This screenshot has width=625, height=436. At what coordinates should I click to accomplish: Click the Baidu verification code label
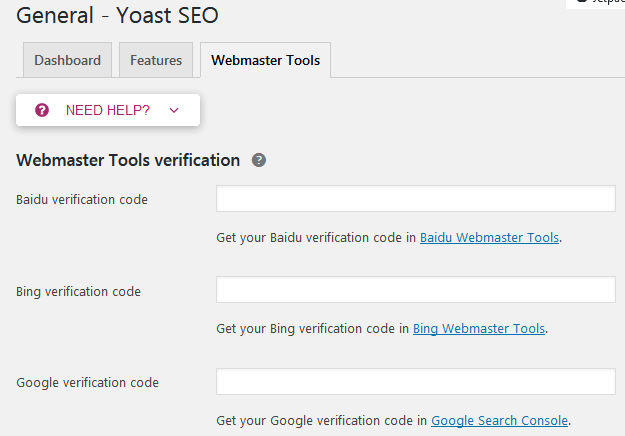[82, 199]
